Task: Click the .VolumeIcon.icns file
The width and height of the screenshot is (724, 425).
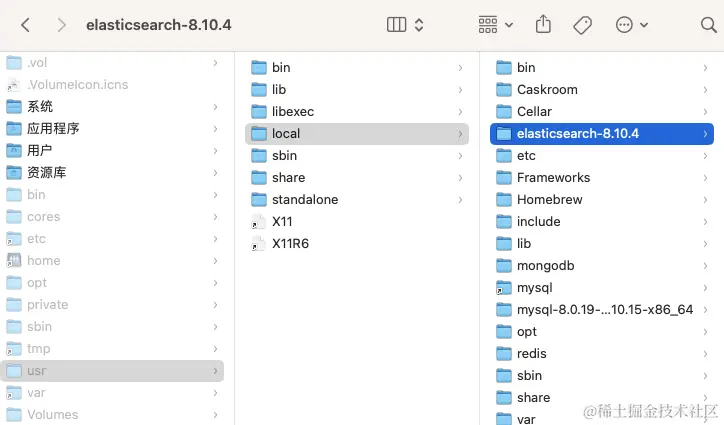Action: (77, 85)
